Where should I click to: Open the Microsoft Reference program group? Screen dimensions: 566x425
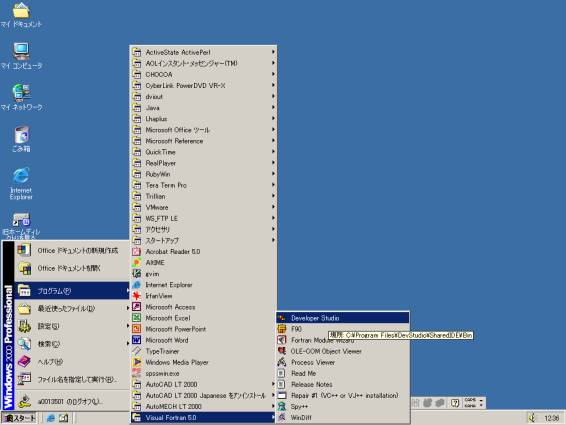[203, 141]
